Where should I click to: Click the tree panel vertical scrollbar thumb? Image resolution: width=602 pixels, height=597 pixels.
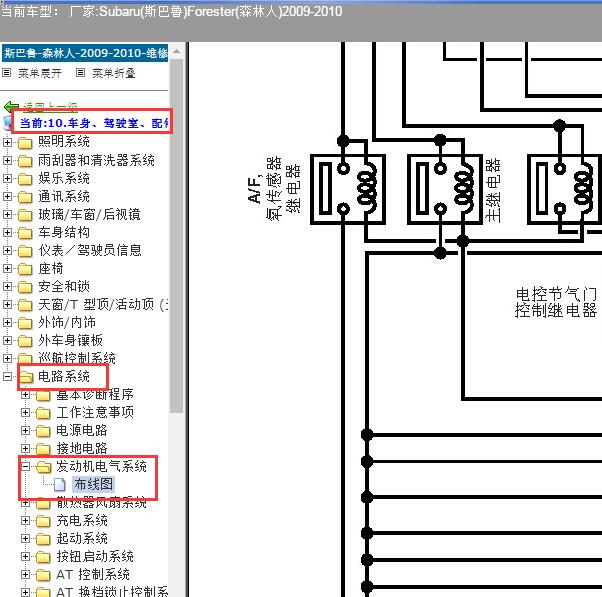[177, 235]
